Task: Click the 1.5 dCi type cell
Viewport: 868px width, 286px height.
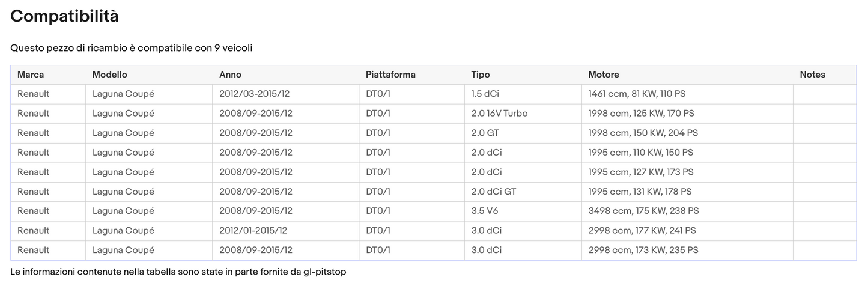Action: pyautogui.click(x=487, y=94)
